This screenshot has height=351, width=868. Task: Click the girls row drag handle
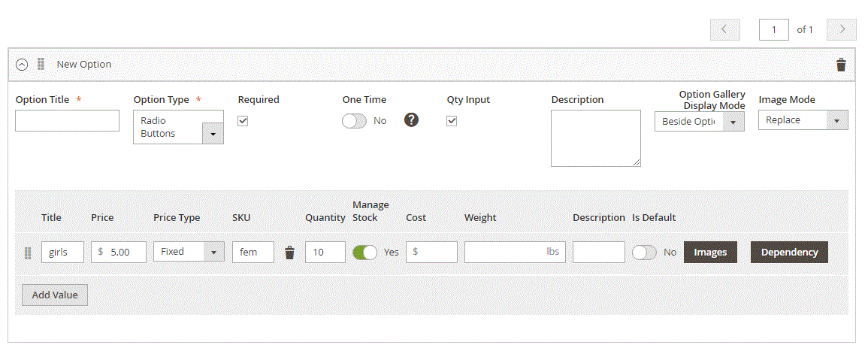(x=28, y=253)
